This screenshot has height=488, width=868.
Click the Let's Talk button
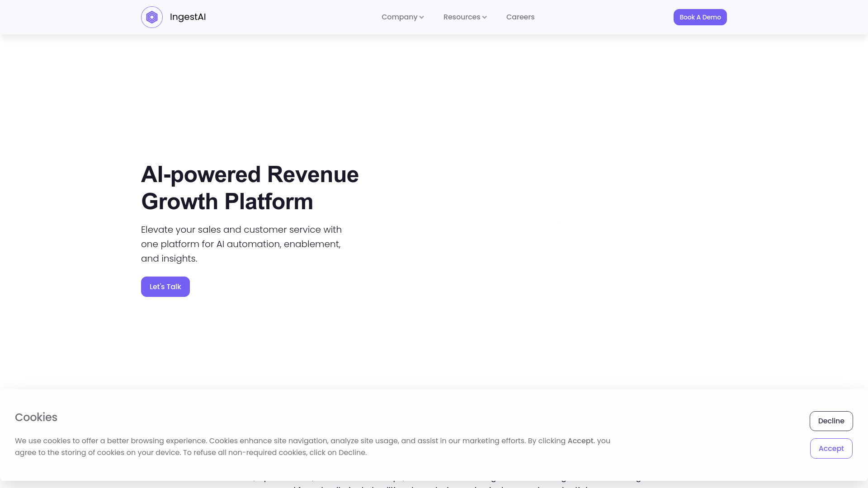pyautogui.click(x=165, y=286)
